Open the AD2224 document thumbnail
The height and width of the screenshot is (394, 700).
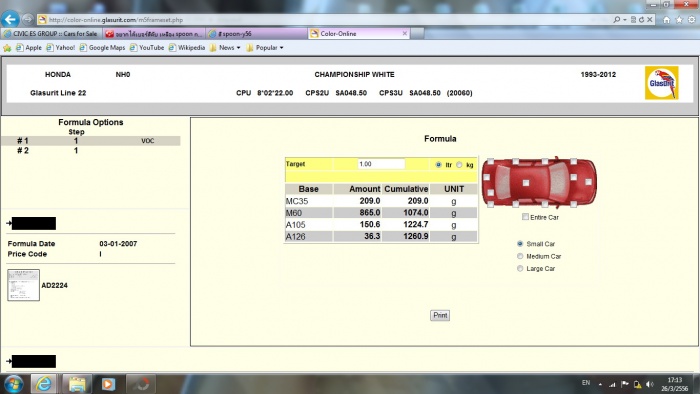[x=23, y=285]
